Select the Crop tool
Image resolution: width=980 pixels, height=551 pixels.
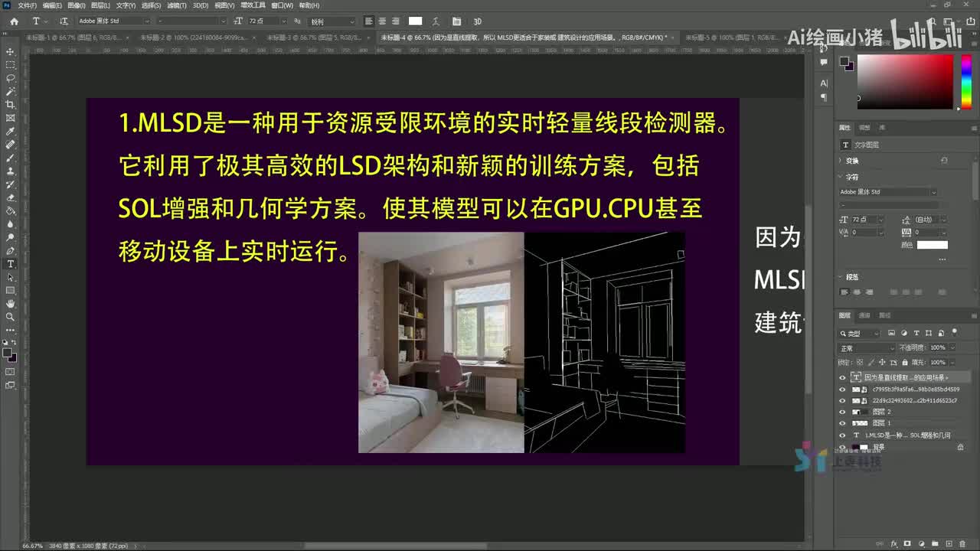click(11, 104)
